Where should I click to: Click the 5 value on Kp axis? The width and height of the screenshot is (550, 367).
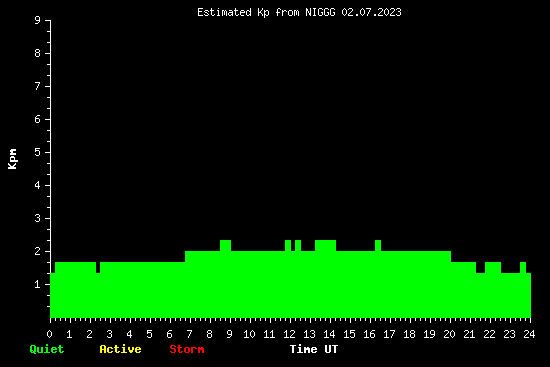click(x=38, y=152)
